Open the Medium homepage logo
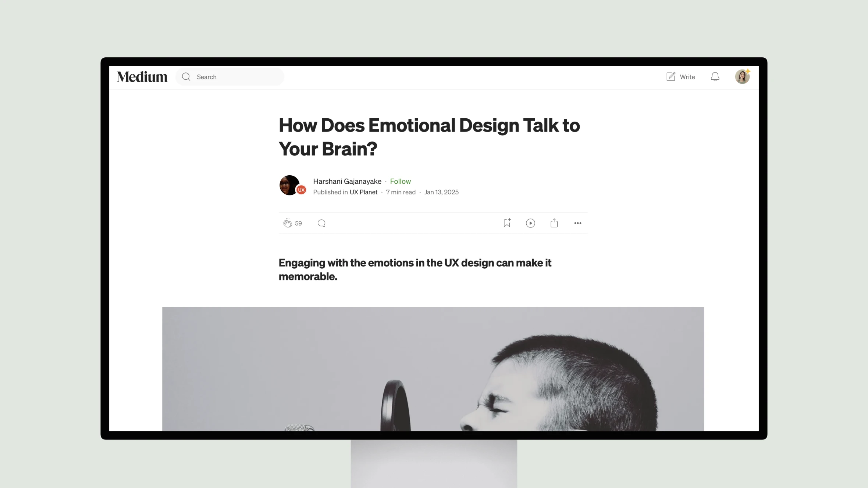Screen dimensions: 868x488 tap(142, 76)
